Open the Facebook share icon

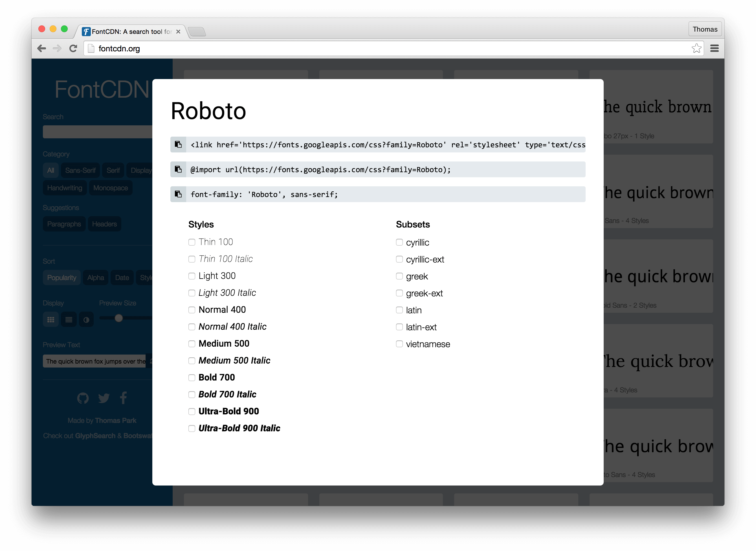124,398
